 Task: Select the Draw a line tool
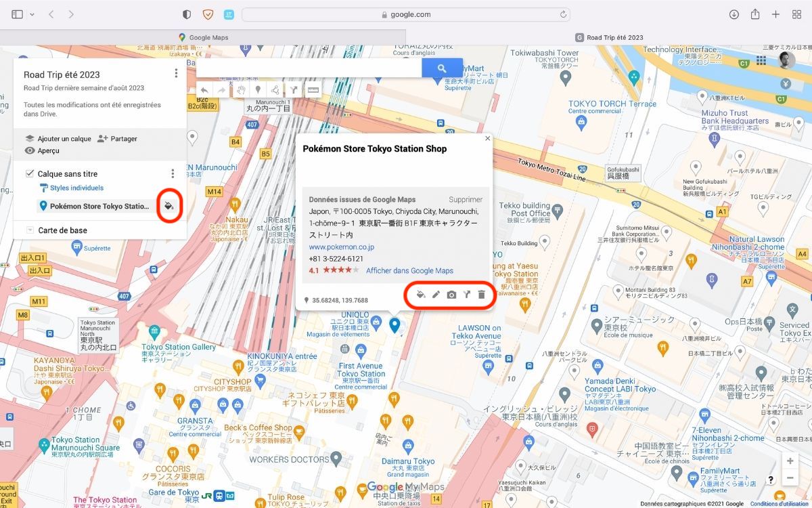click(275, 89)
